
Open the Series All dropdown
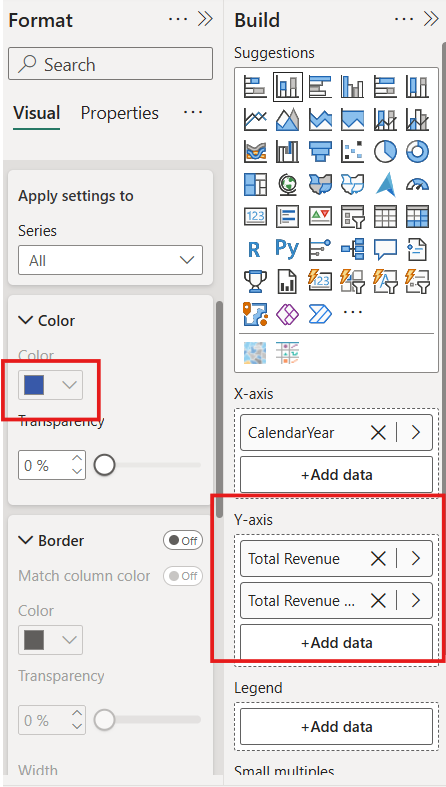110,260
